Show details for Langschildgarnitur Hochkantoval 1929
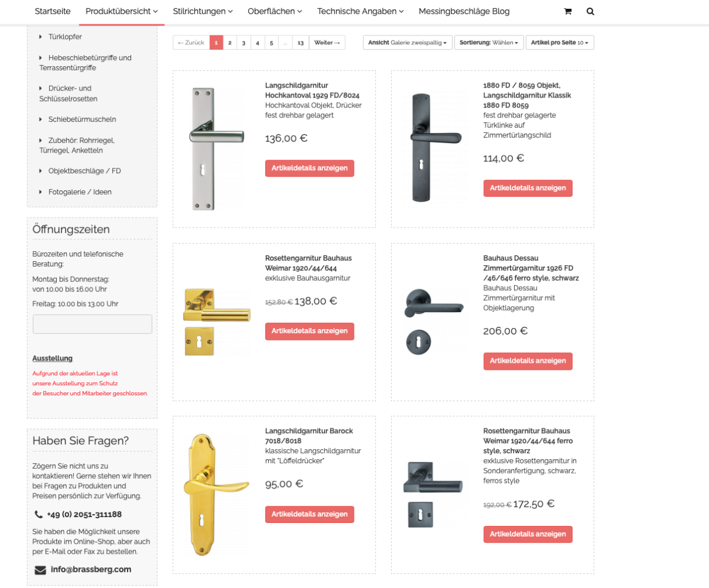709x588 pixels. point(310,168)
